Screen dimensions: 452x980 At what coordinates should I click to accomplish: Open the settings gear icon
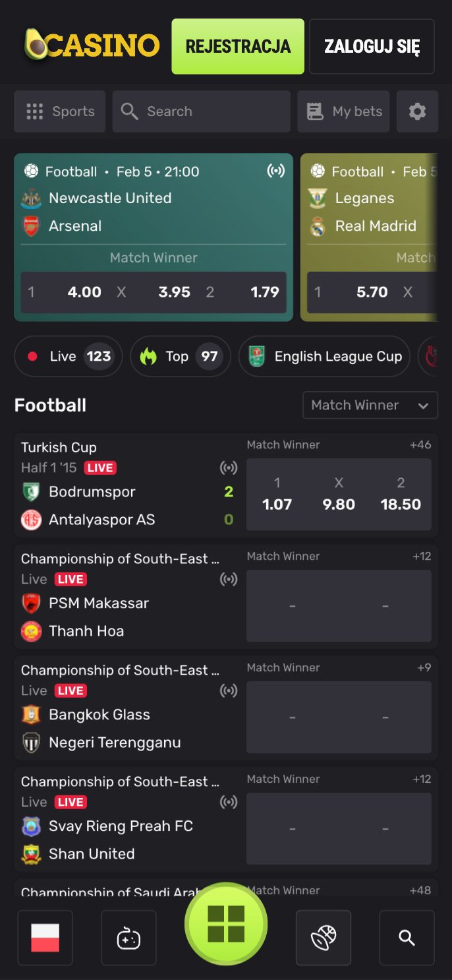click(417, 111)
